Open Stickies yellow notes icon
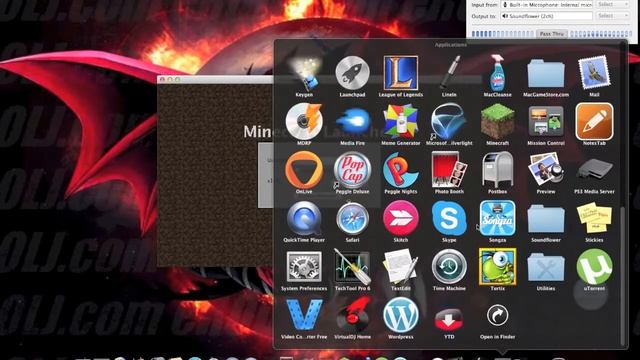The height and width of the screenshot is (360, 640). [594, 218]
